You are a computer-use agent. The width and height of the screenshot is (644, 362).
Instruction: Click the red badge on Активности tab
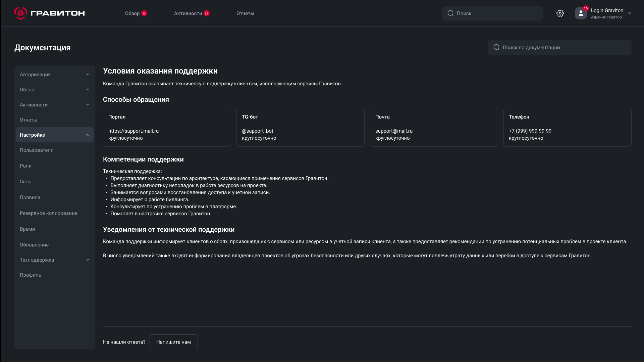click(207, 13)
